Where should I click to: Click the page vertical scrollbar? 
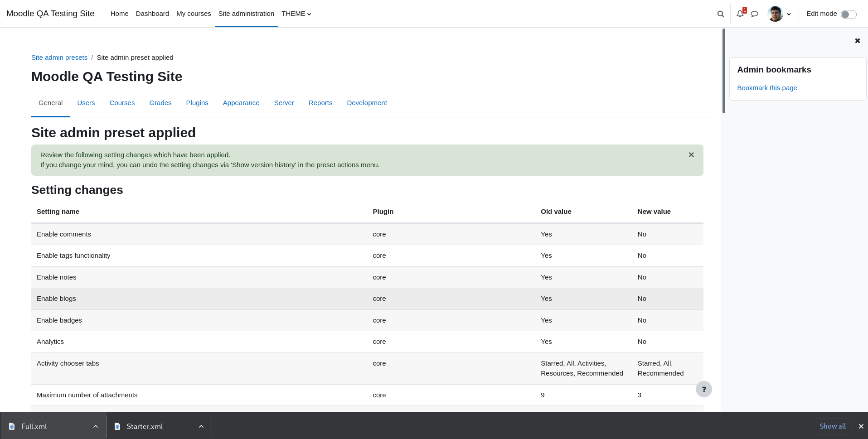[723, 71]
